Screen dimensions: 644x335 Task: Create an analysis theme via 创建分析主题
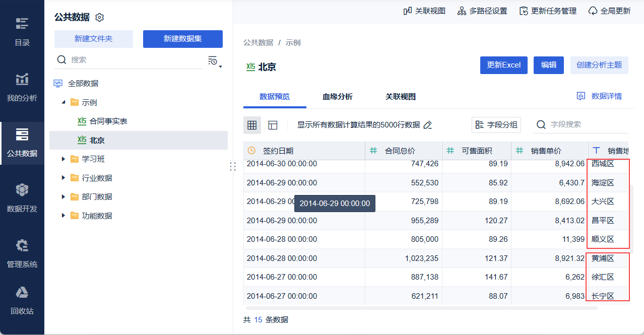click(599, 65)
